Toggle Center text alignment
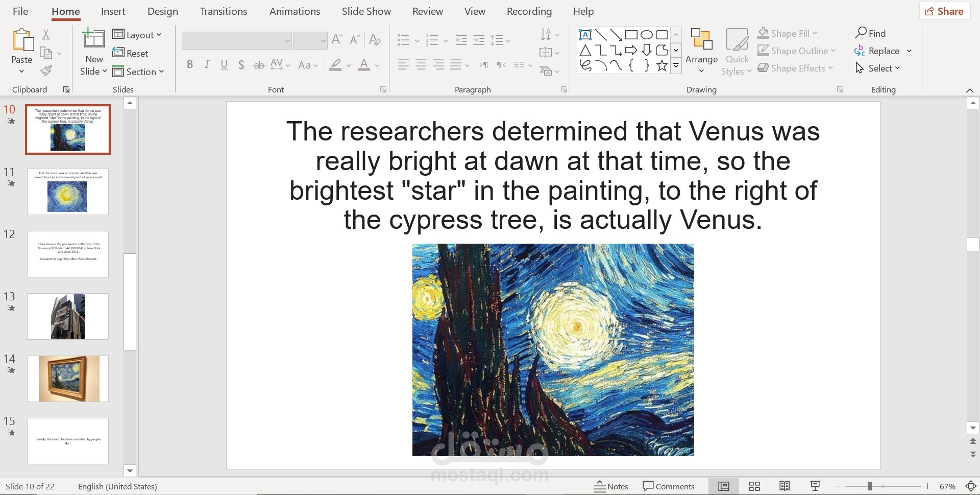 421,64
